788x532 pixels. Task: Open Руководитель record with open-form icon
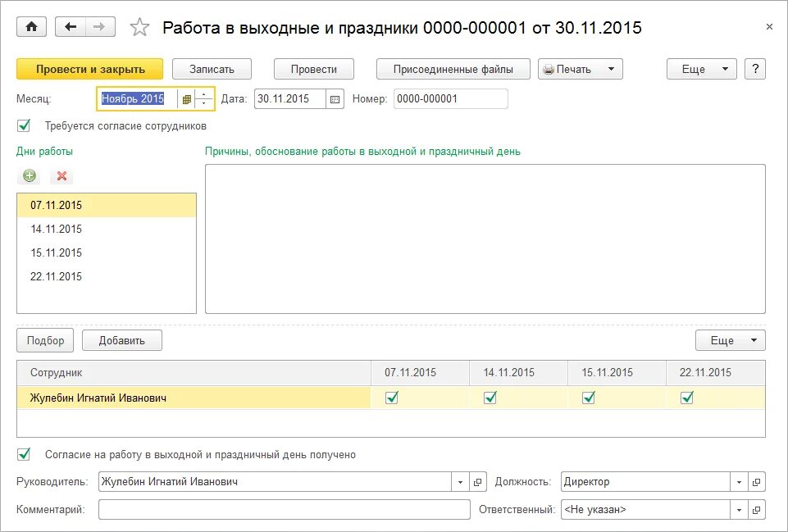point(477,482)
